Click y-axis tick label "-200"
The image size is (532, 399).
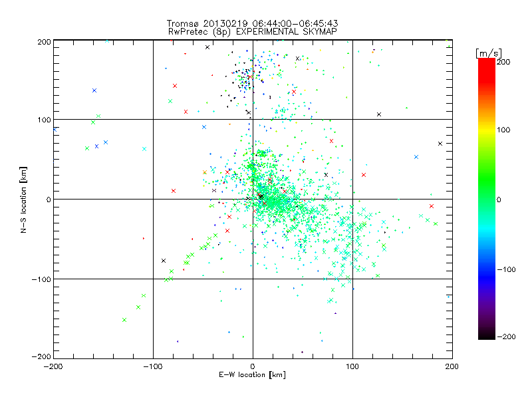tap(41, 356)
